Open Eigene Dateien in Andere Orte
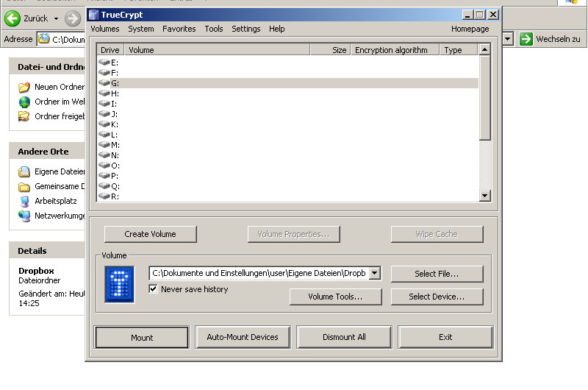588x390 pixels. point(51,171)
